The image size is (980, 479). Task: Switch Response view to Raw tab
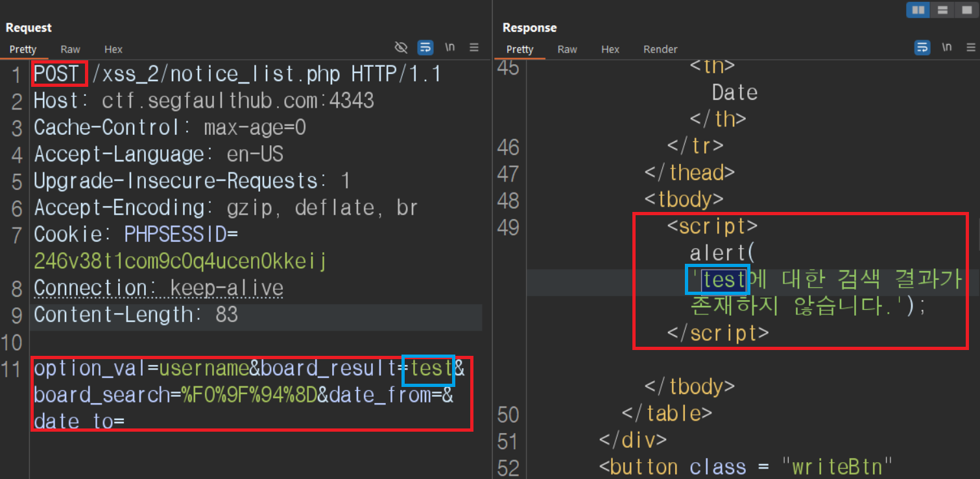567,49
